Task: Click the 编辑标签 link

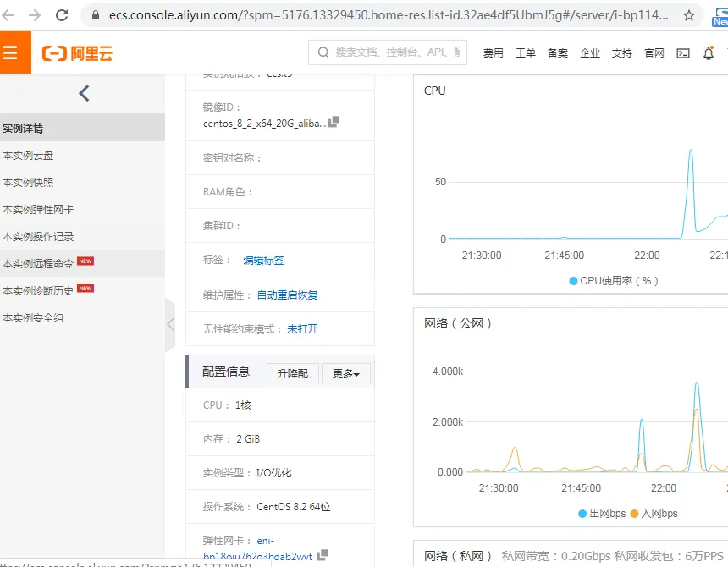Action: tap(263, 261)
